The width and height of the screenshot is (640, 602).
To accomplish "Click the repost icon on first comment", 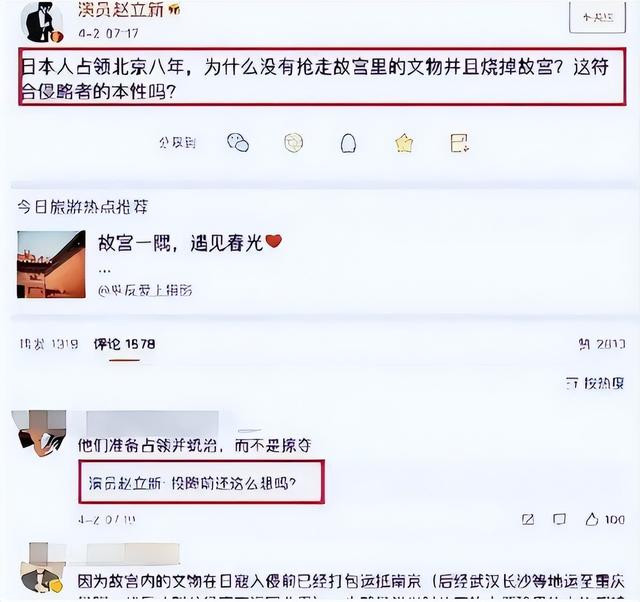I will point(528,519).
